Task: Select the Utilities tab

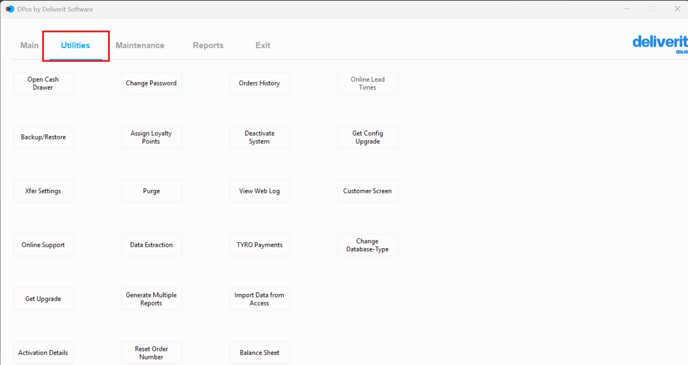Action: tap(75, 45)
